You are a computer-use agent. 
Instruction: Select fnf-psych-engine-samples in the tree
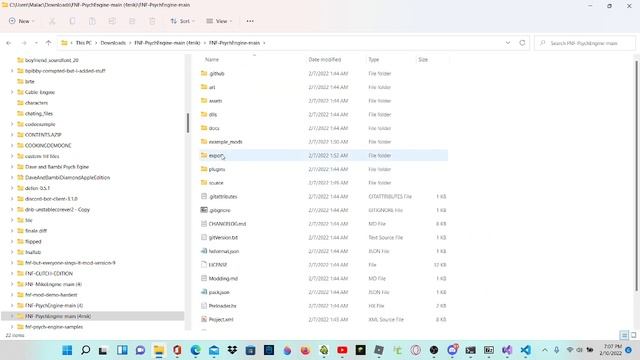(54, 327)
